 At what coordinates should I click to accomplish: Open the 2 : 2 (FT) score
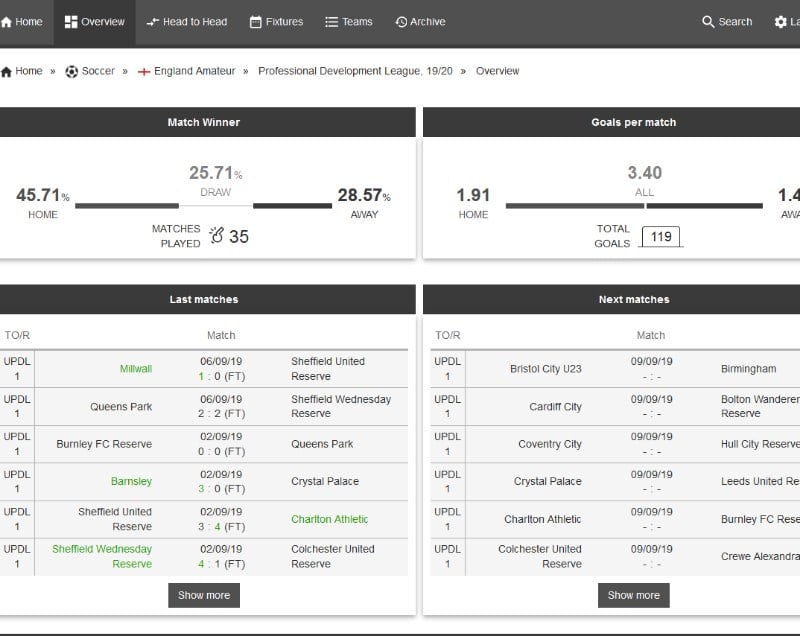221,414
